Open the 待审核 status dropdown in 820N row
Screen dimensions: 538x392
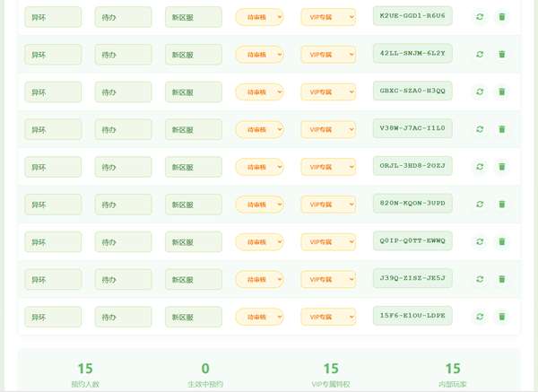tap(260, 205)
